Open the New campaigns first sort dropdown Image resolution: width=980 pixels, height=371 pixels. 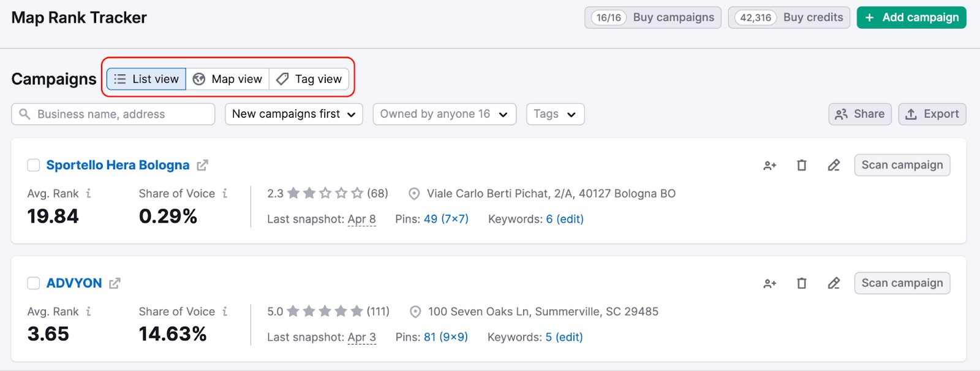click(293, 114)
